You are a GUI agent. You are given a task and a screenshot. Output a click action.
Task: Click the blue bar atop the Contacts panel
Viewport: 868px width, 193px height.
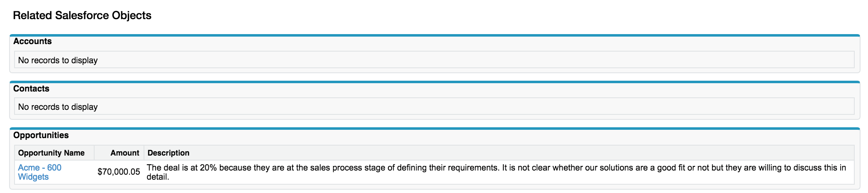(434, 82)
